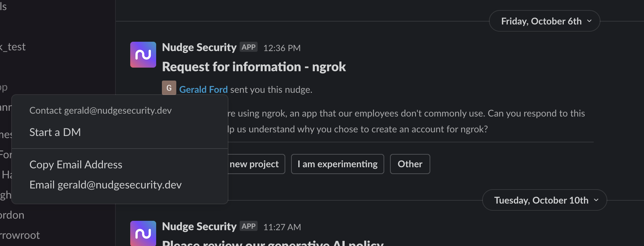This screenshot has height=246, width=644.
Task: Open the Friday, October 6th date dropdown
Action: pos(544,21)
